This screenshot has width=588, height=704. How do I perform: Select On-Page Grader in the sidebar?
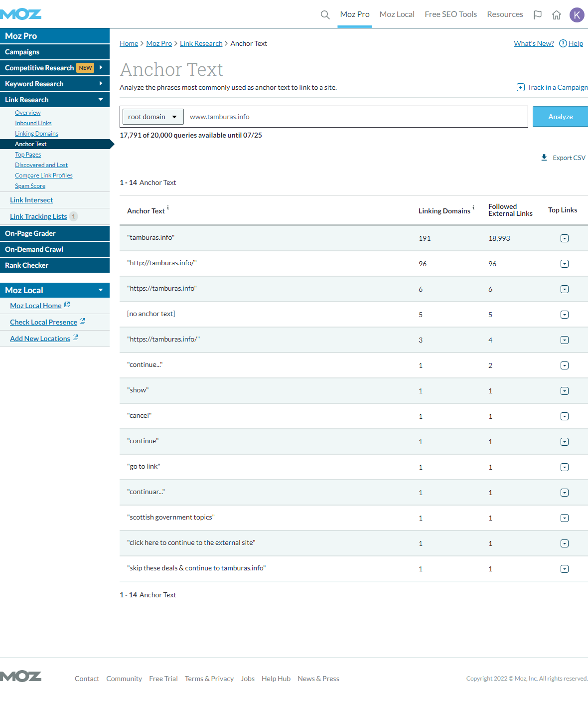pyautogui.click(x=55, y=233)
